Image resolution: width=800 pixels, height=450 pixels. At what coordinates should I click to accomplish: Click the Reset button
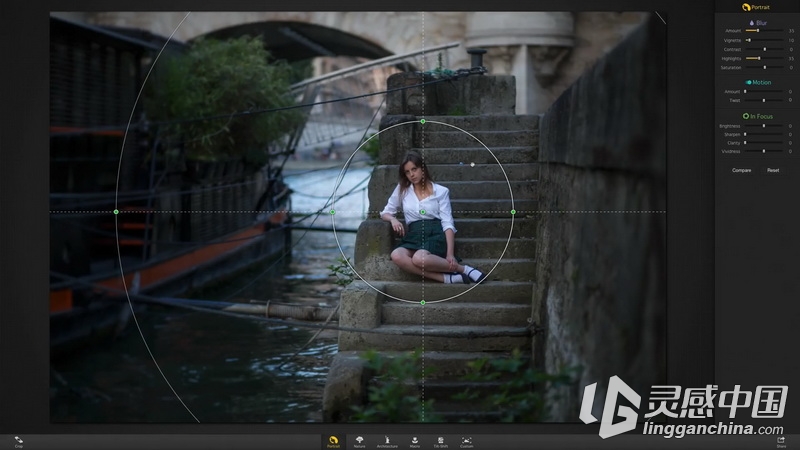[x=773, y=170]
